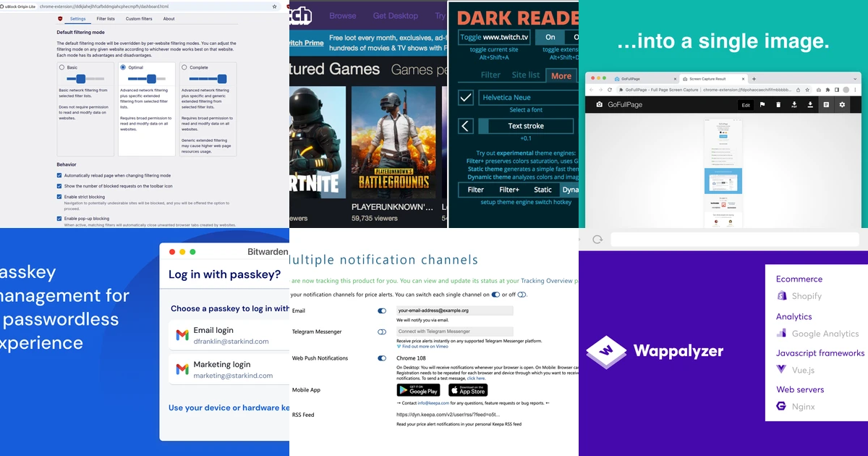This screenshot has width=868, height=456.
Task: Decrease Text stroke with the left arrow
Action: [x=466, y=126]
